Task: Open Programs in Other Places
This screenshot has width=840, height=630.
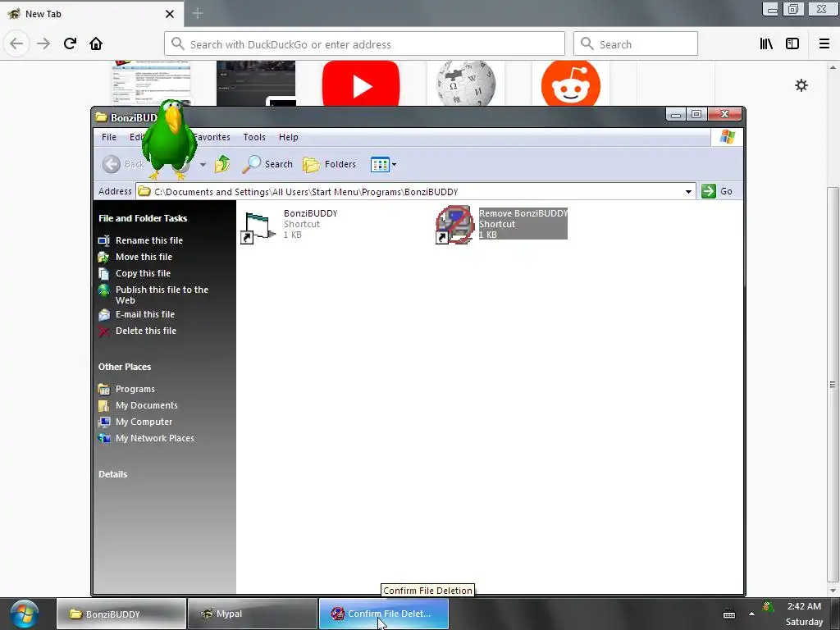Action: point(135,389)
